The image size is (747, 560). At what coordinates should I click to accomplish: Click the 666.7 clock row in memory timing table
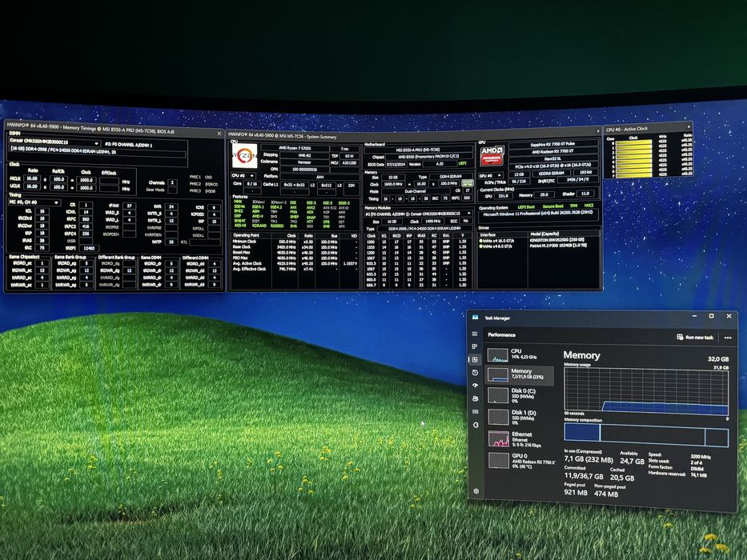418,286
